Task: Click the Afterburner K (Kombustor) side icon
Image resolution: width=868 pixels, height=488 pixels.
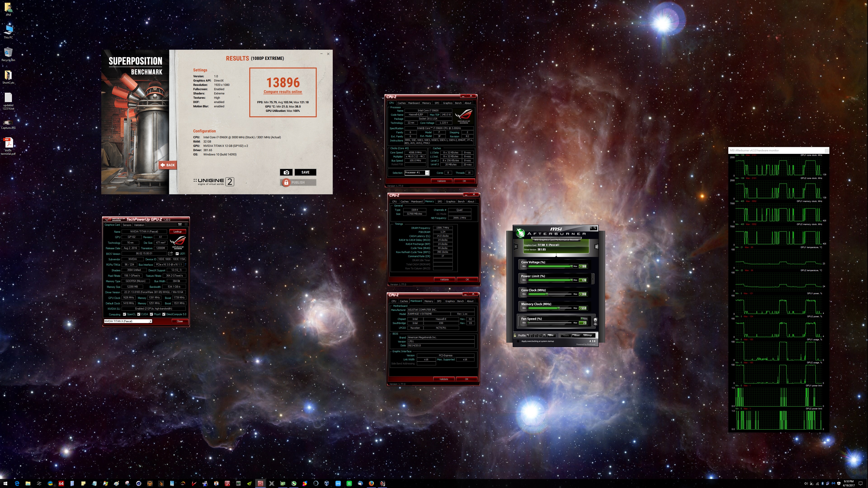Action: point(516,247)
